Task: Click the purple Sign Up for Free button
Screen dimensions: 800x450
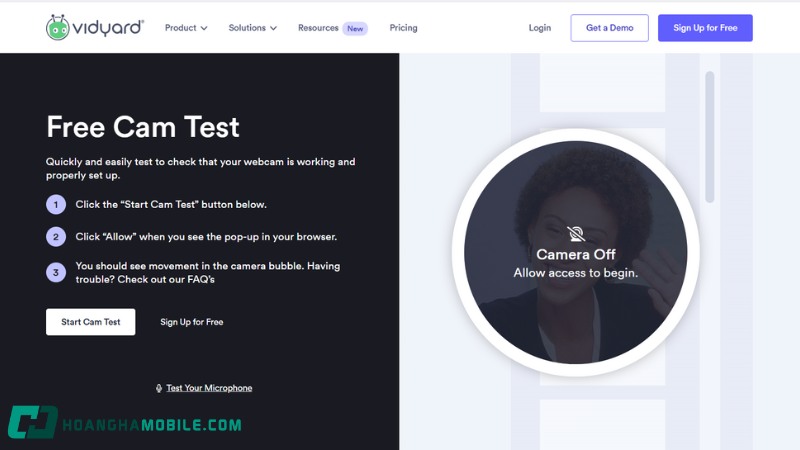Action: click(x=705, y=28)
